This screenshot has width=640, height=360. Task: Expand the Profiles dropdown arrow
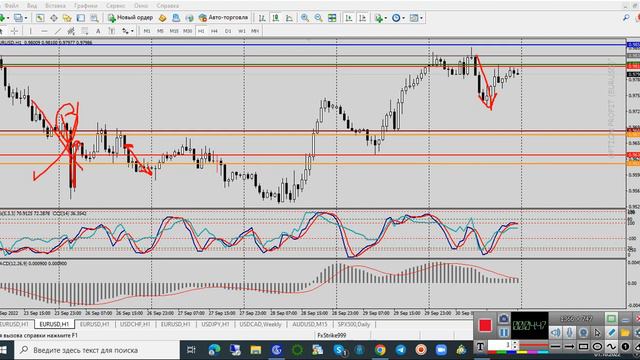pyautogui.click(x=26, y=18)
